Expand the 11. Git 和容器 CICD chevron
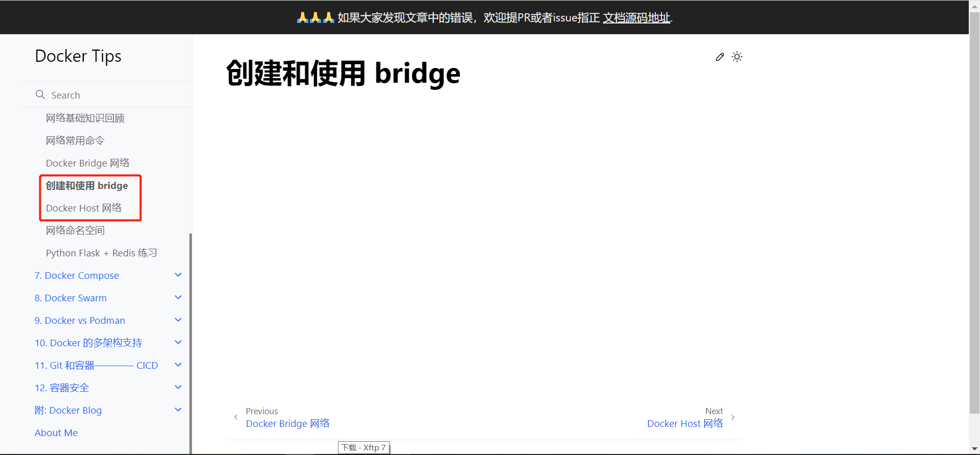Screen dimensions: 980x455 (178, 365)
